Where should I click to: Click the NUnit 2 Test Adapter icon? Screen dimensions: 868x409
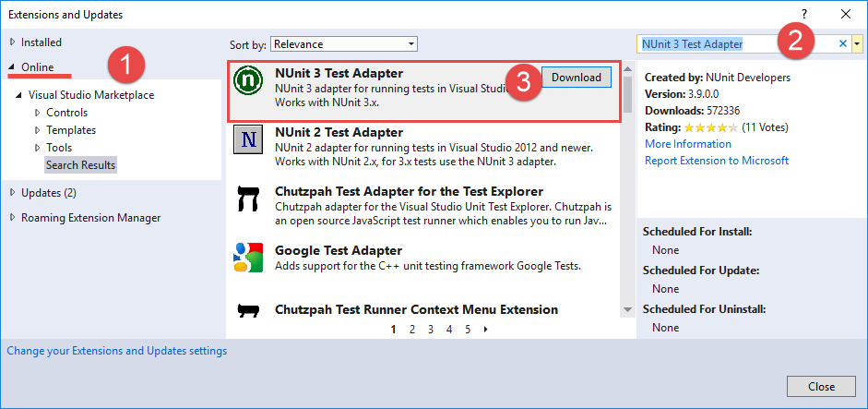[248, 142]
